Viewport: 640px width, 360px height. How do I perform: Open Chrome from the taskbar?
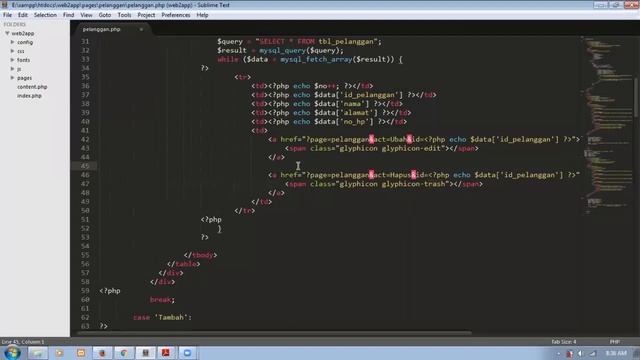tap(124, 353)
